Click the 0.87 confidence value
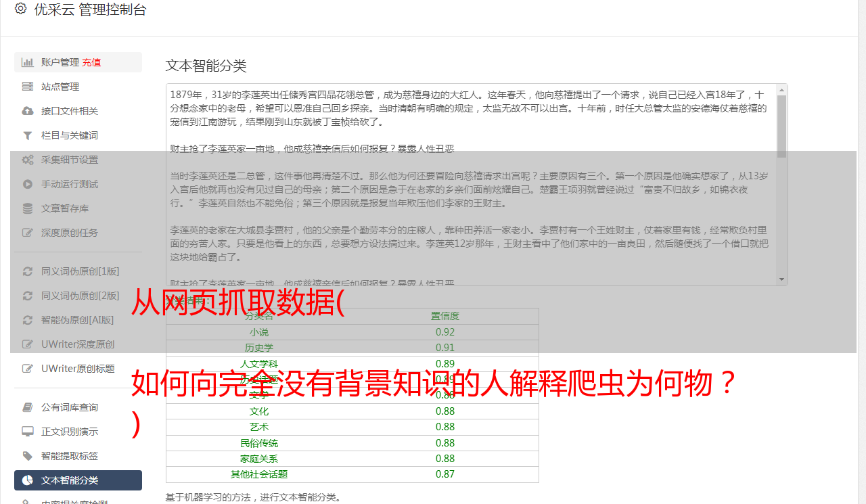The image size is (866, 504). [x=445, y=474]
